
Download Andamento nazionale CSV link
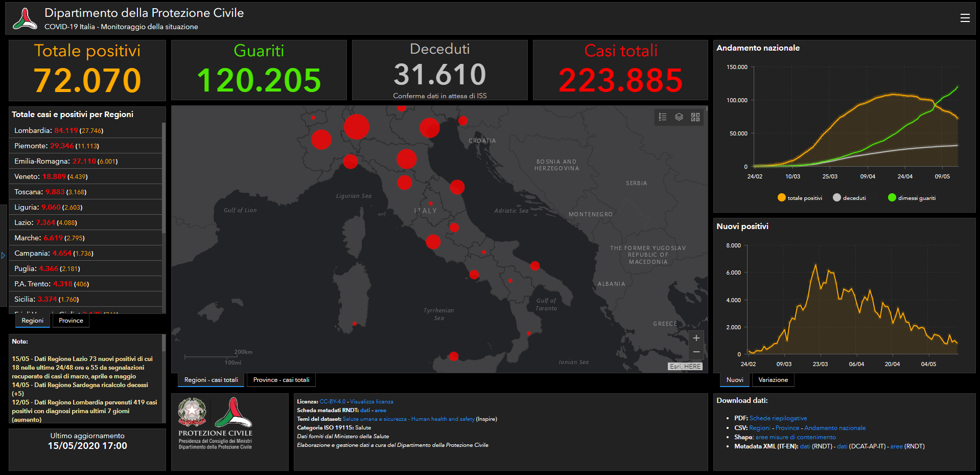(x=835, y=428)
